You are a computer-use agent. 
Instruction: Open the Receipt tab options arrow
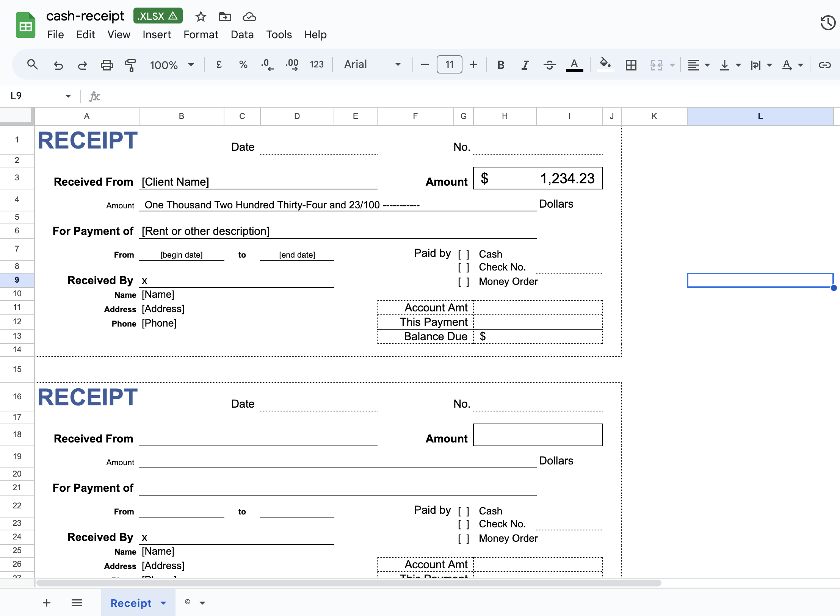coord(163,603)
